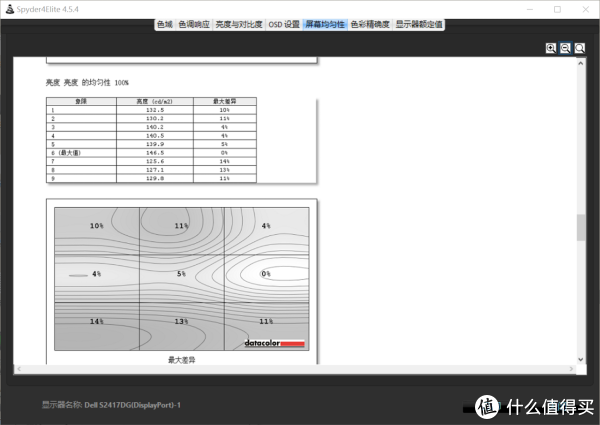Click the 10% top-left region label
Image resolution: width=600 pixels, height=425 pixels.
pyautogui.click(x=96, y=226)
